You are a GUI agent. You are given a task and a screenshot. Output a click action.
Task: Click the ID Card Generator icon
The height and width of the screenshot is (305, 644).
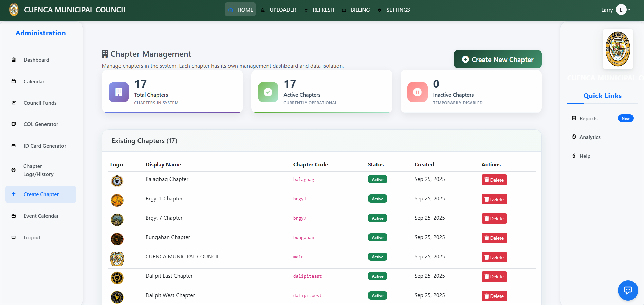14,146
